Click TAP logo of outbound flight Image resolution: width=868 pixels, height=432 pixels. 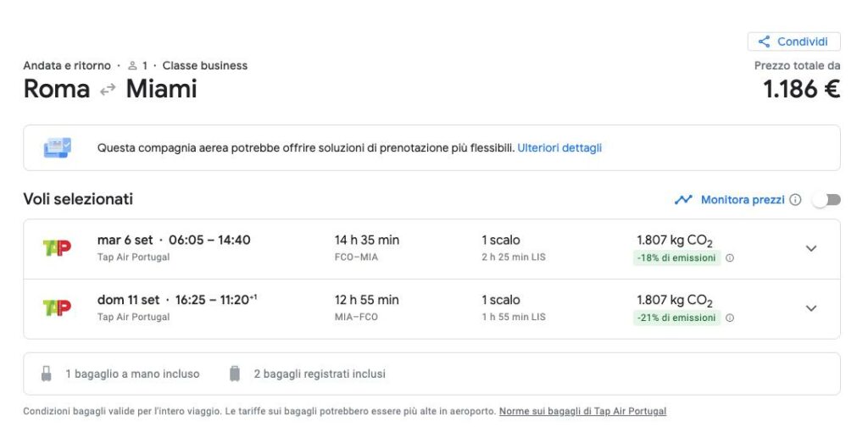click(57, 248)
